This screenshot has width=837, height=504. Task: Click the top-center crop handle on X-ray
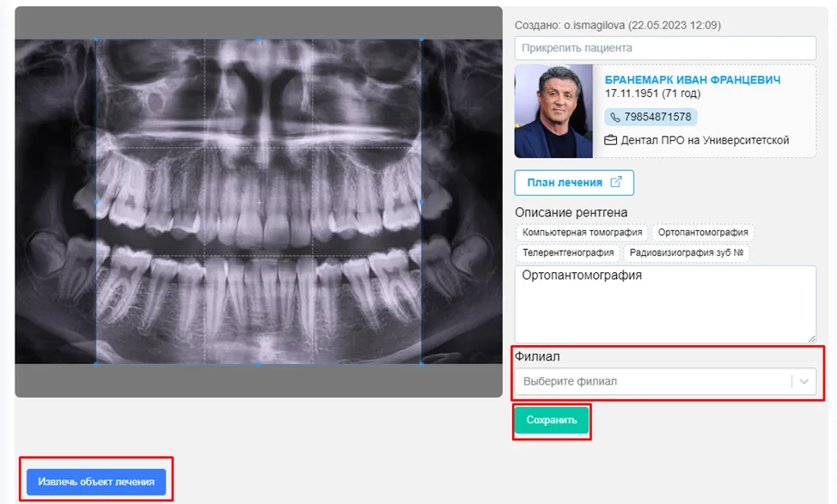pos(259,39)
